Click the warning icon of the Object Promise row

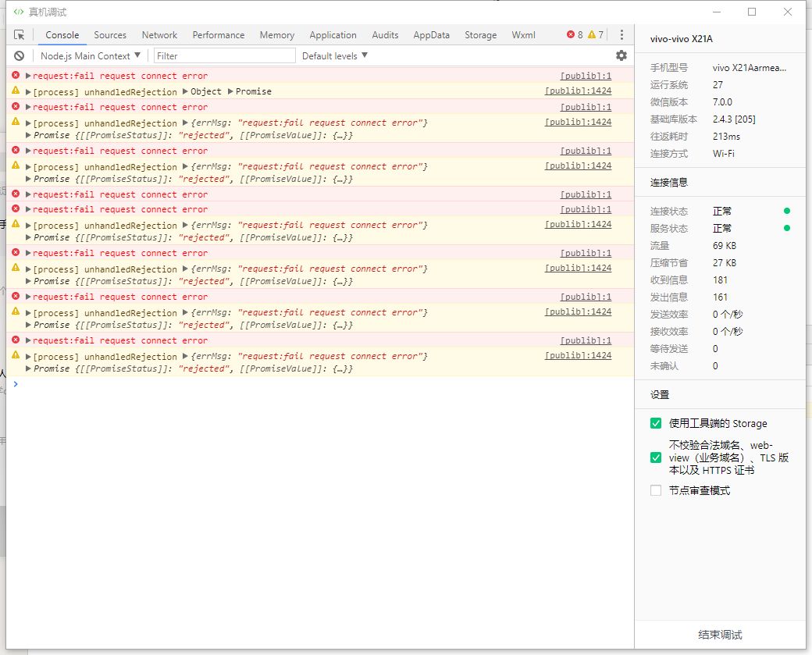[x=16, y=91]
